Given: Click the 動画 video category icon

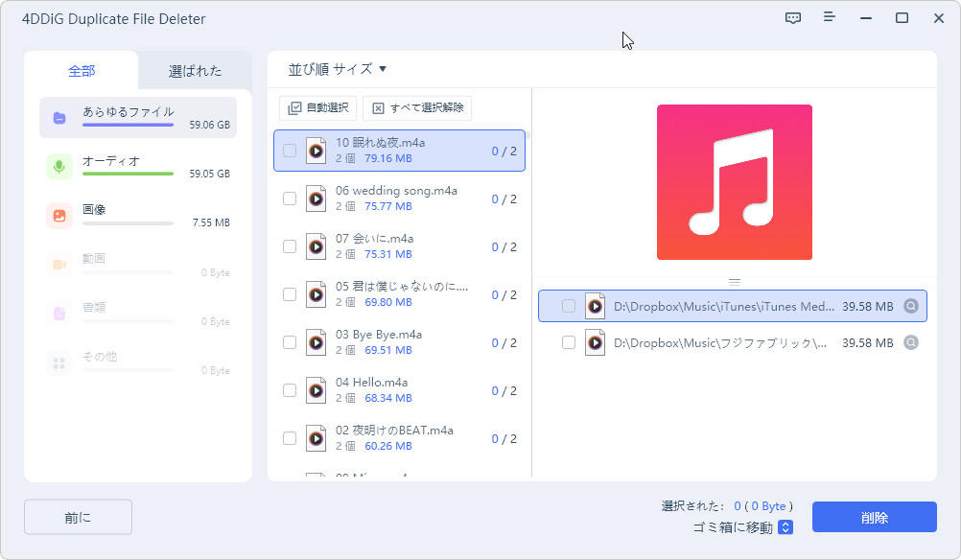Looking at the screenshot, I should tap(59, 265).
